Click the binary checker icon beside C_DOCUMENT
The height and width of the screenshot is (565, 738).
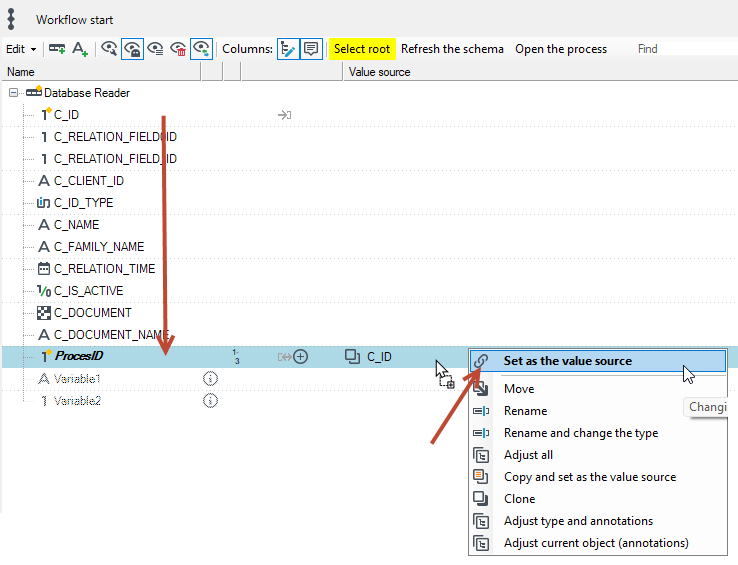tap(44, 313)
